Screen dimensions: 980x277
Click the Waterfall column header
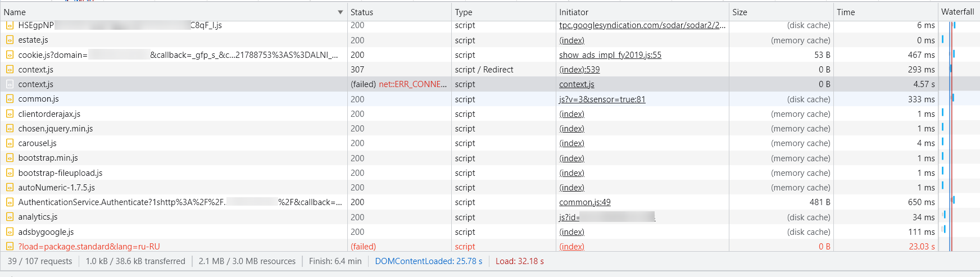tap(958, 12)
